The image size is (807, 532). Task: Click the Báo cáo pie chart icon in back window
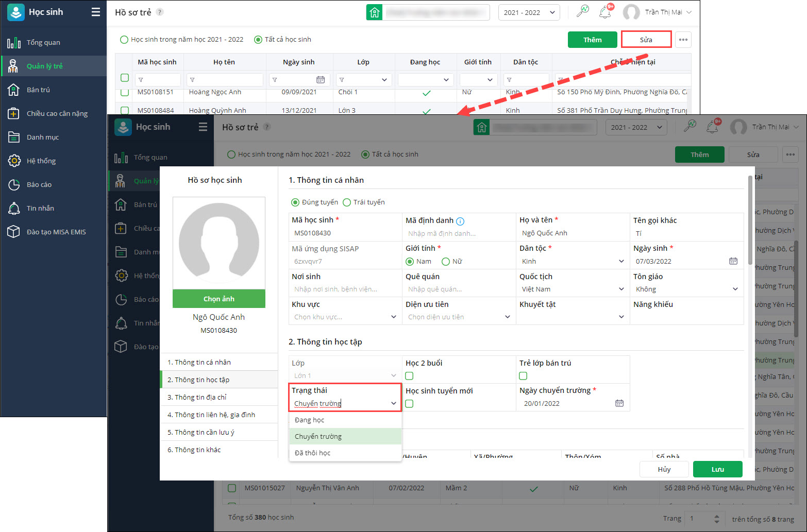point(14,184)
